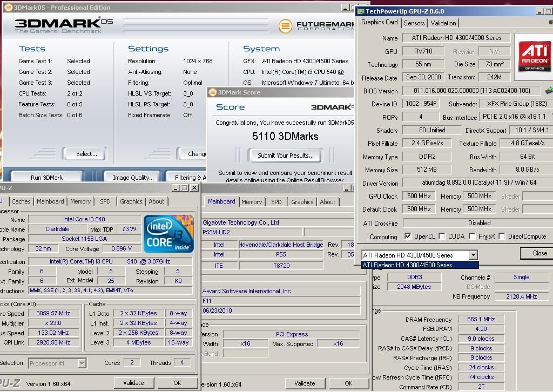The width and height of the screenshot is (553, 392).
Task: Click the Change button under Settings
Action: click(x=192, y=154)
